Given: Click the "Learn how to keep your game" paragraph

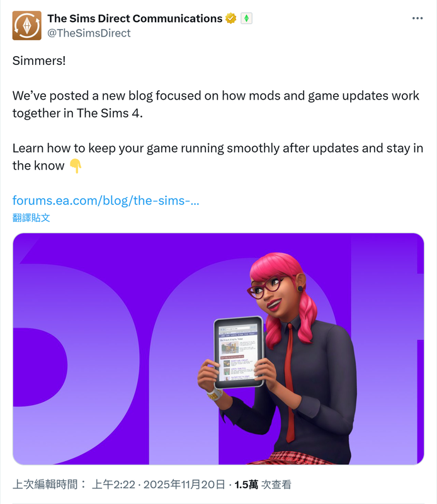Looking at the screenshot, I should click(x=218, y=157).
